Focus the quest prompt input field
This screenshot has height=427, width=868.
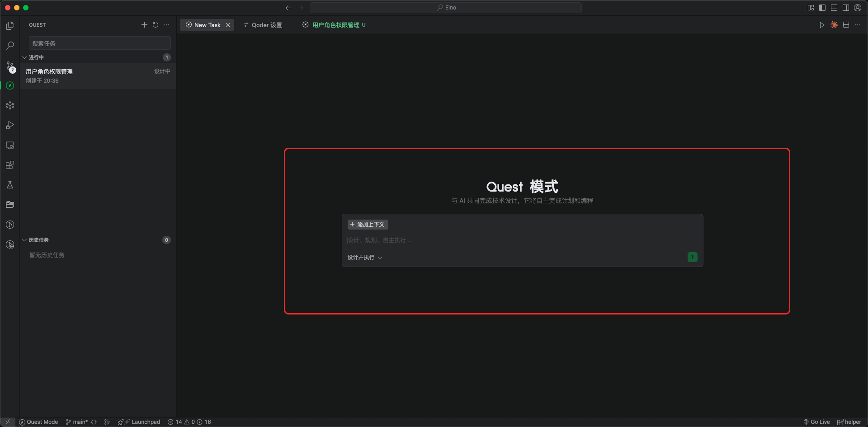pos(522,240)
